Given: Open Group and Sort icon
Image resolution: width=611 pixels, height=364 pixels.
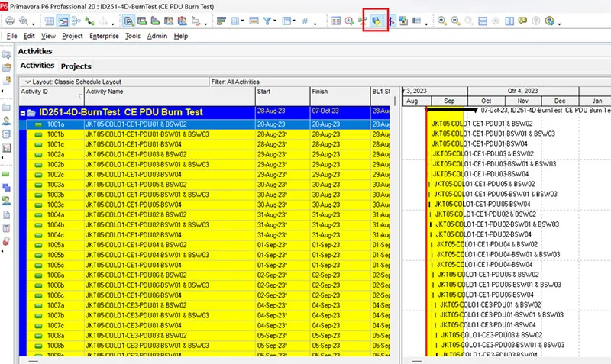Looking at the screenshot, I should [x=221, y=21].
